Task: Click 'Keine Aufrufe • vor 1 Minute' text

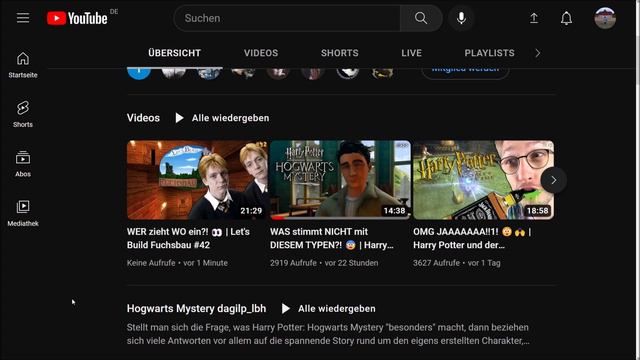Action: pyautogui.click(x=177, y=263)
